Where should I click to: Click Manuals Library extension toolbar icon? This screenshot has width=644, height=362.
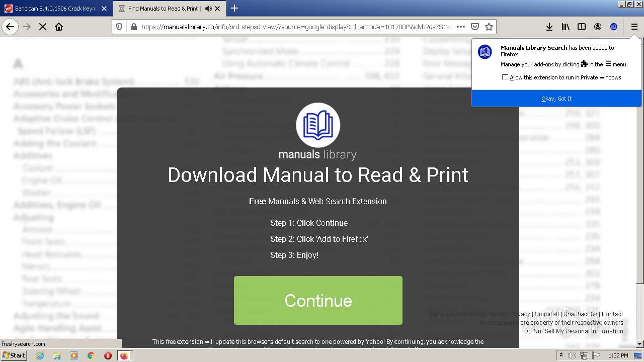coord(614,27)
